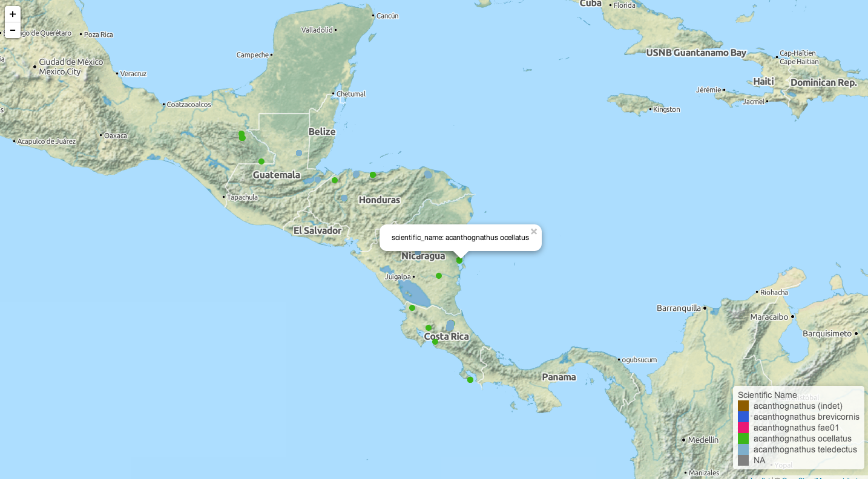
Task: Click the pink acanthognathus fae01 swatch
Action: (x=743, y=428)
